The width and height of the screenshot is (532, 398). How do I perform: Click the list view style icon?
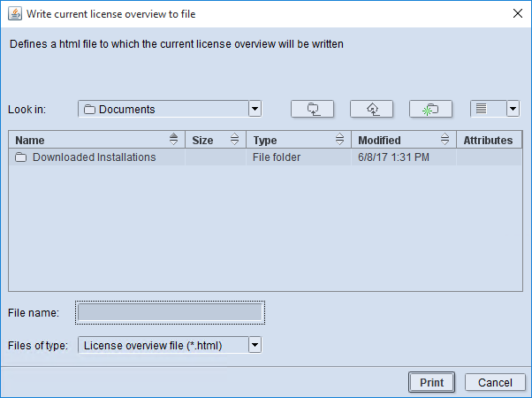(482, 109)
